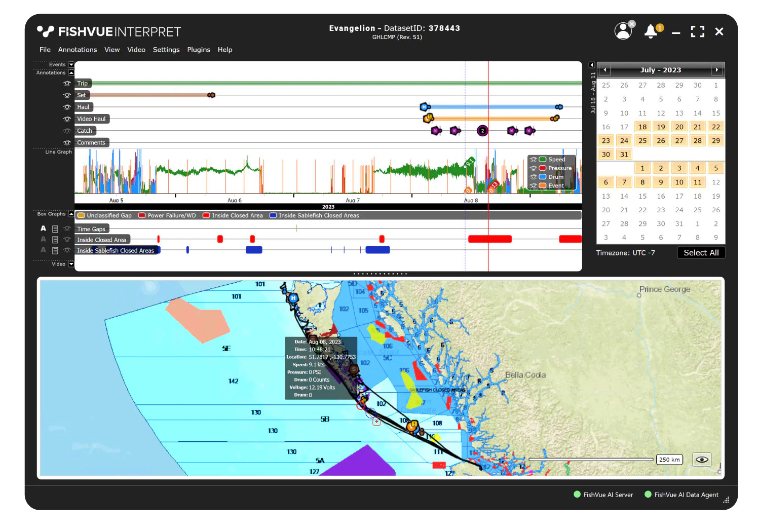Click the Power Failure/WD red legend swatch
This screenshot has height=532, width=758.
coord(142,216)
